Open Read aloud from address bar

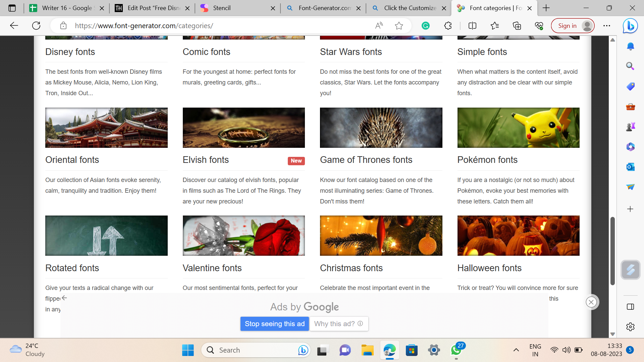click(379, 25)
